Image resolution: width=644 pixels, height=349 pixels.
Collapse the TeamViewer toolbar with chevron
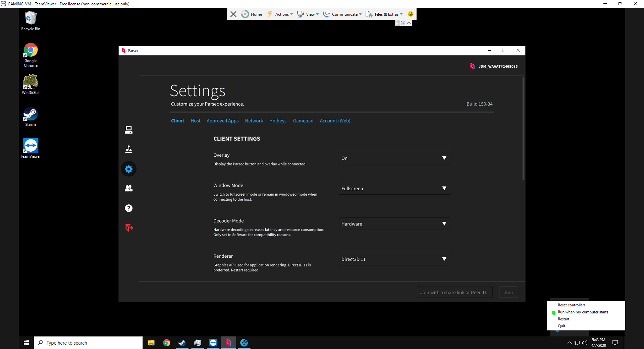[x=409, y=23]
